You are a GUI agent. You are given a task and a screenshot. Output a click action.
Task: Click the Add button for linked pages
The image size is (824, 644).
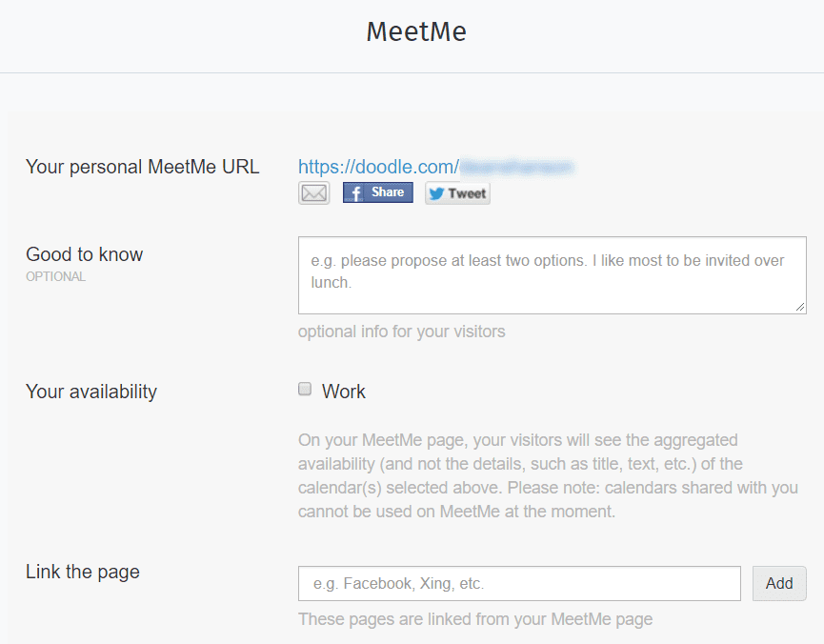(x=779, y=583)
